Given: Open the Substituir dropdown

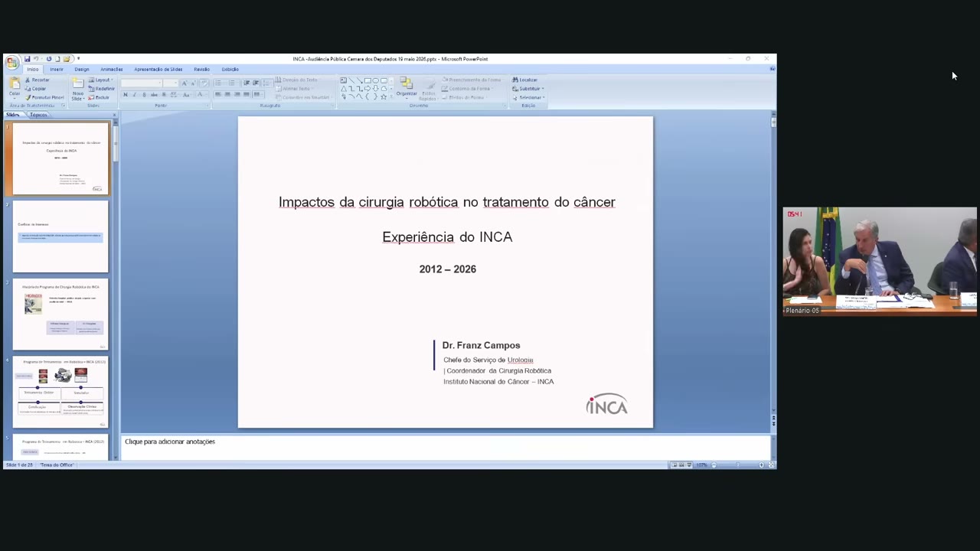Looking at the screenshot, I should point(528,89).
